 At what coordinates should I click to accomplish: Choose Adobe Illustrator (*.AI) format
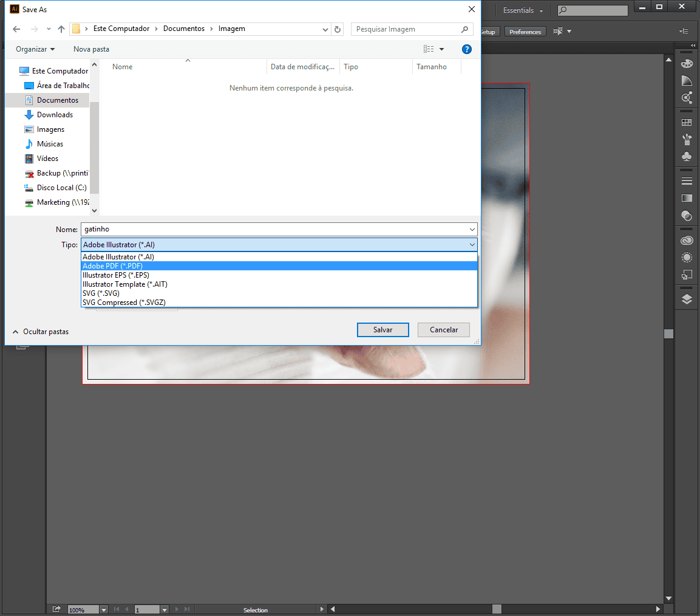pos(279,257)
